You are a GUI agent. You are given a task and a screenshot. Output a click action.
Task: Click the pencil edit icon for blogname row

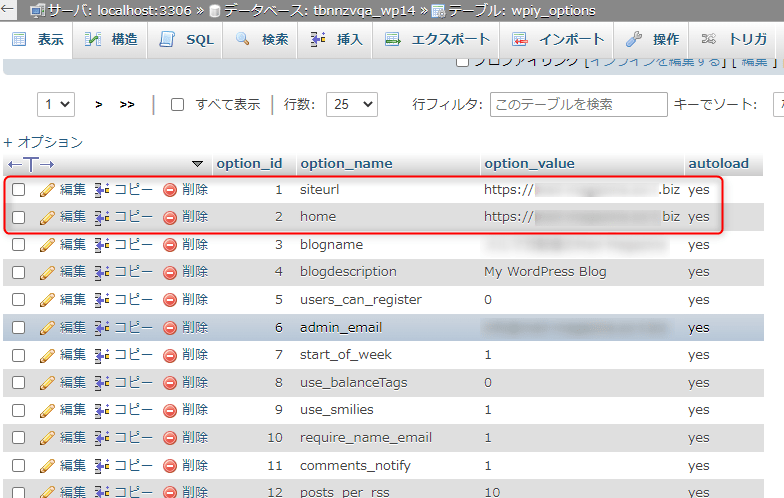(x=47, y=245)
